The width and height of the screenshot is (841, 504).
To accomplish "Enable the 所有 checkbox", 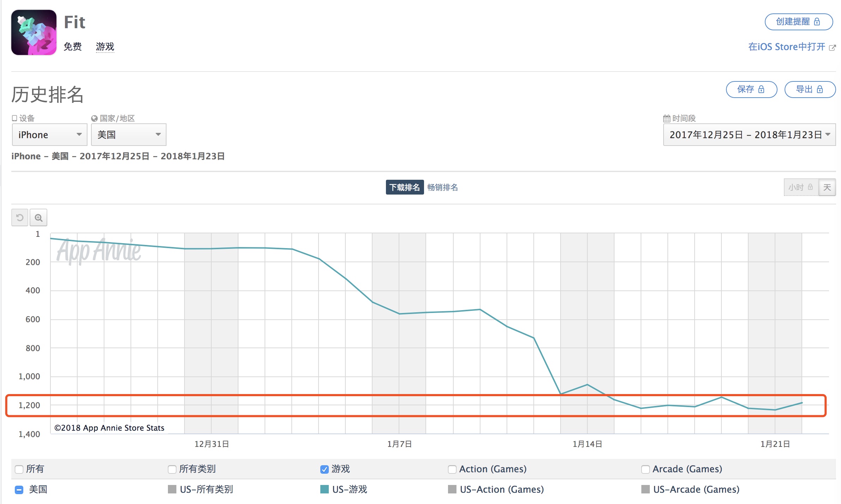I will (19, 469).
